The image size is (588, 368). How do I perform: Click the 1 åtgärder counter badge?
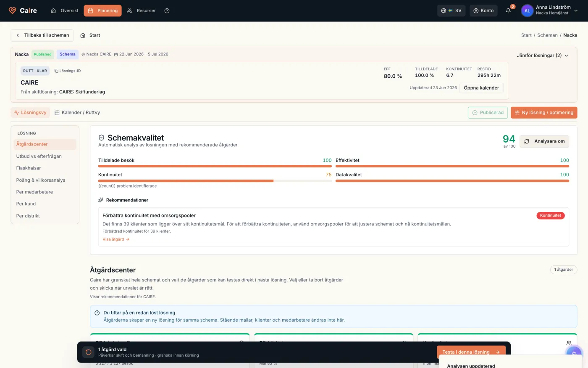click(564, 270)
